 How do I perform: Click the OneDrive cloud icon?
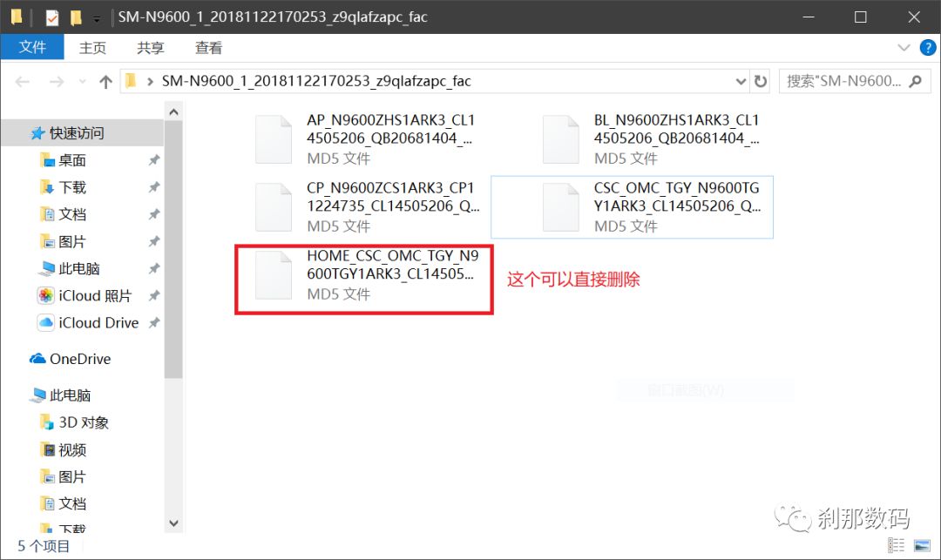[37, 359]
